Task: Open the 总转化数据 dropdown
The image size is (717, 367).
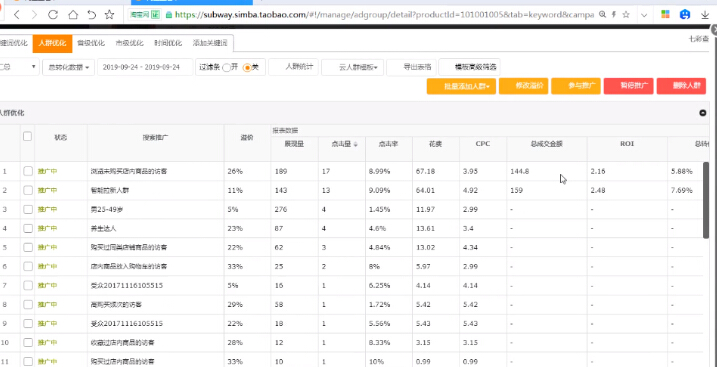Action: pyautogui.click(x=69, y=67)
